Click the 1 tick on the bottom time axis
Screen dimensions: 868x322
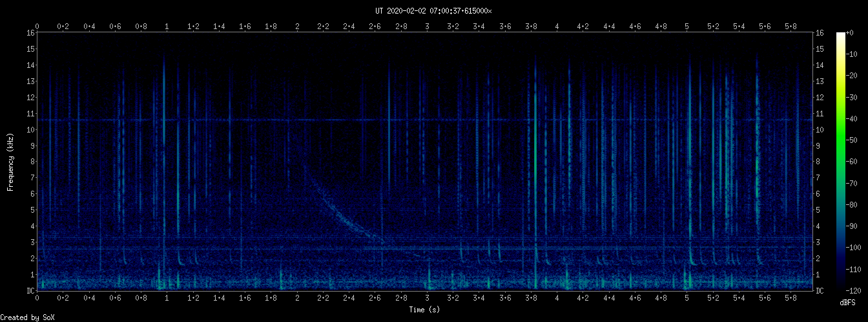coord(167,299)
